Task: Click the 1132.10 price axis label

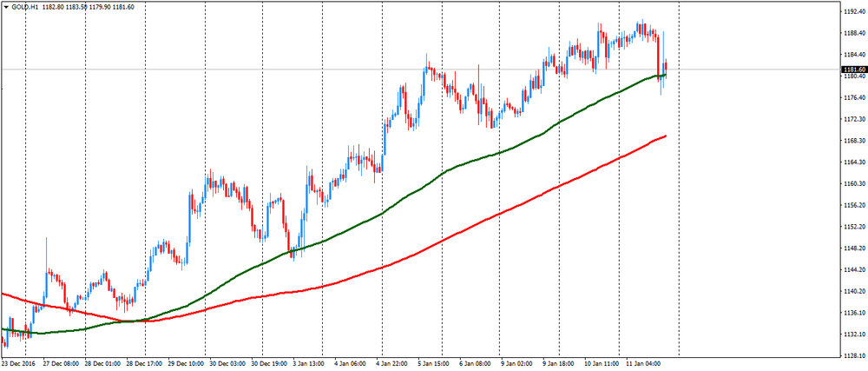Action: coord(853,335)
